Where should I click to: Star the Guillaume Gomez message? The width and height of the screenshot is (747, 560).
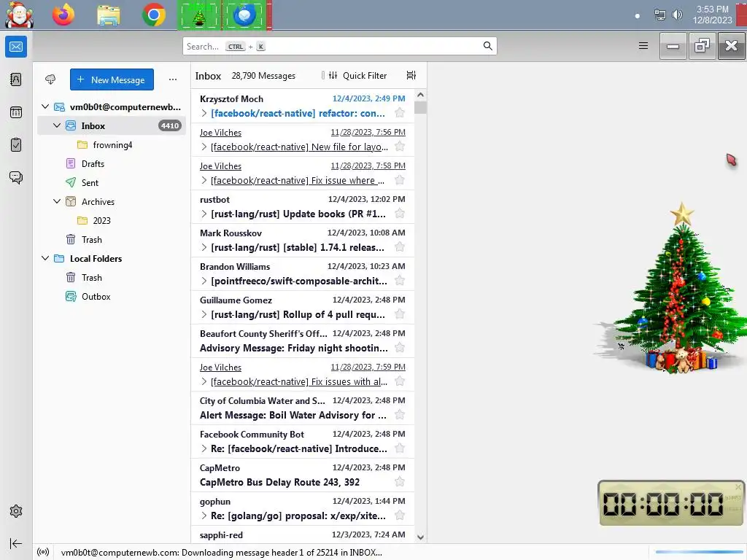(x=400, y=314)
